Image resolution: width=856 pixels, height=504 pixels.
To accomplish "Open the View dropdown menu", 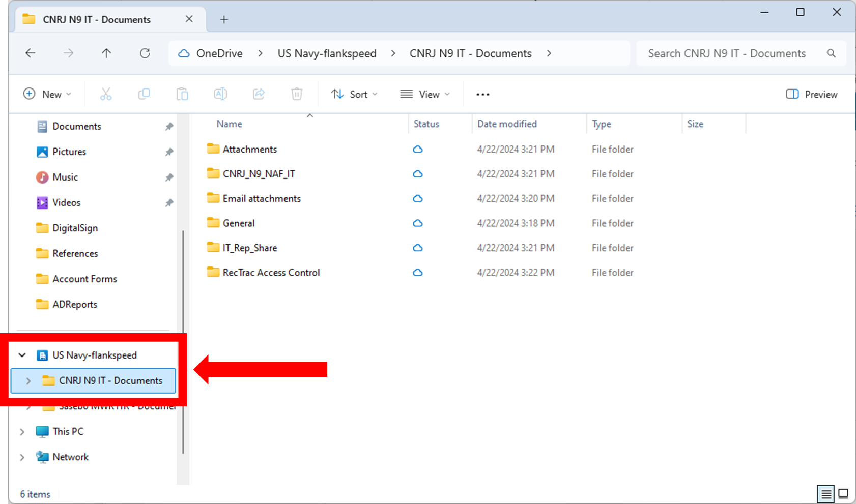I will [x=425, y=94].
